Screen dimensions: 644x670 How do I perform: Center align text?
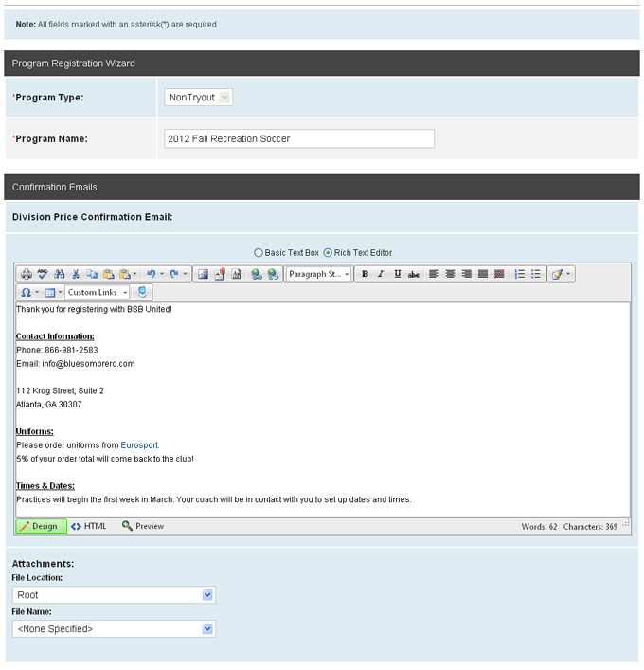450,274
